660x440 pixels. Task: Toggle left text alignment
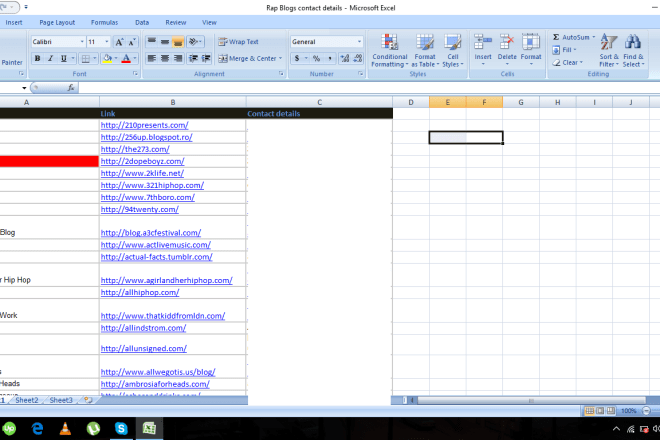[x=152, y=59]
